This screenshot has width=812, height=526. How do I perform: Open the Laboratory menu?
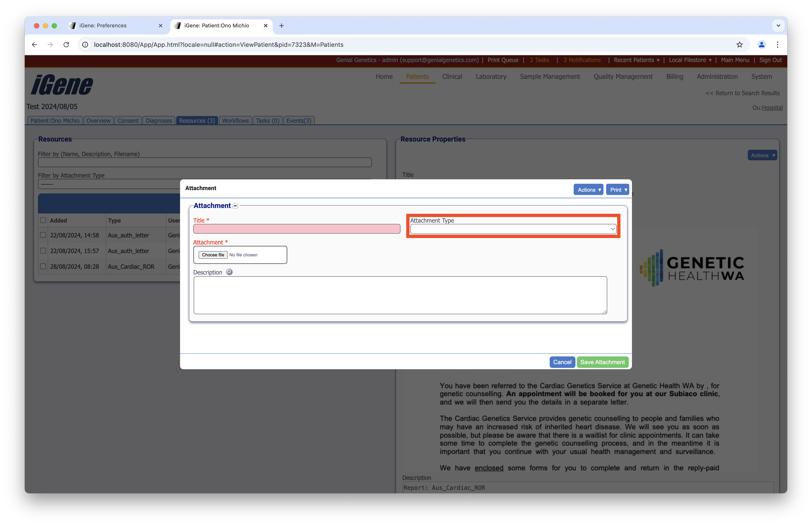tap(491, 77)
